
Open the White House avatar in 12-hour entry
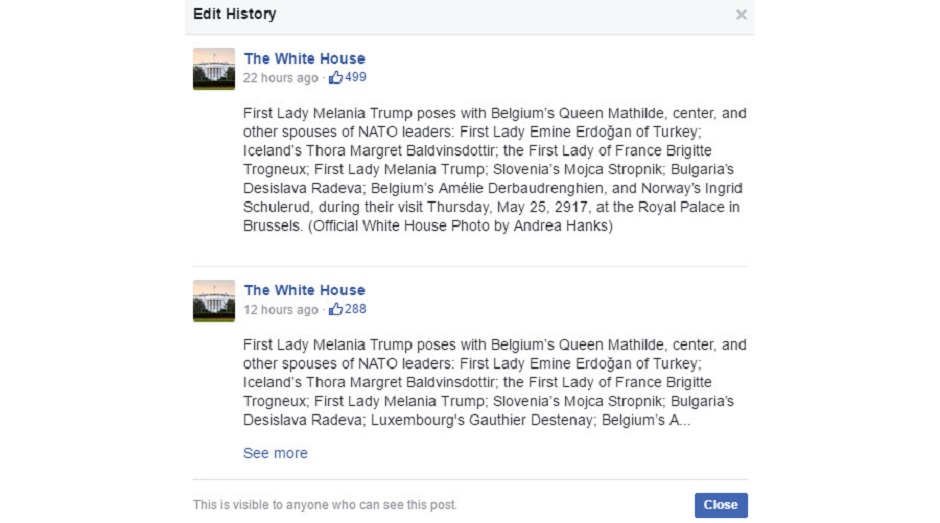[x=214, y=300]
